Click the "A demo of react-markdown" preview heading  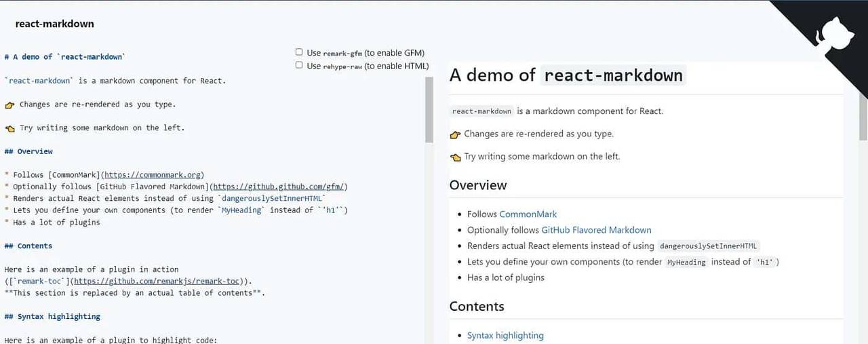pyautogui.click(x=566, y=75)
